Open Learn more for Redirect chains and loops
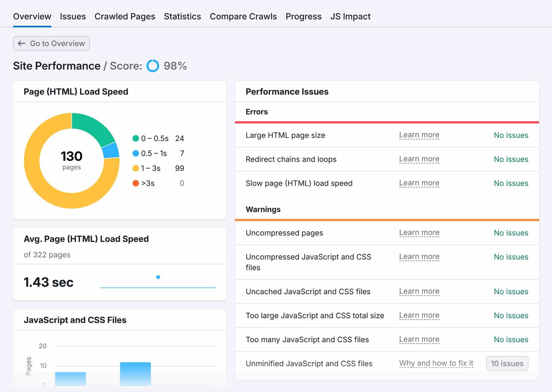 [419, 159]
